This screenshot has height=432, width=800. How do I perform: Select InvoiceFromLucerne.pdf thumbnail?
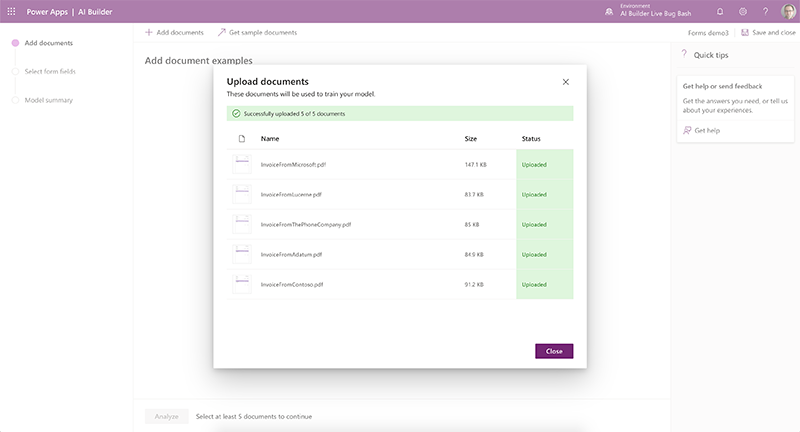pyautogui.click(x=242, y=194)
